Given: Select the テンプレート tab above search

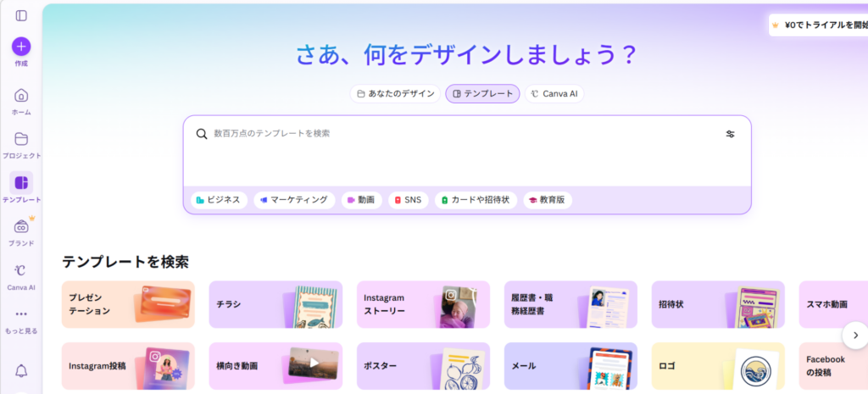Looking at the screenshot, I should click(x=482, y=93).
